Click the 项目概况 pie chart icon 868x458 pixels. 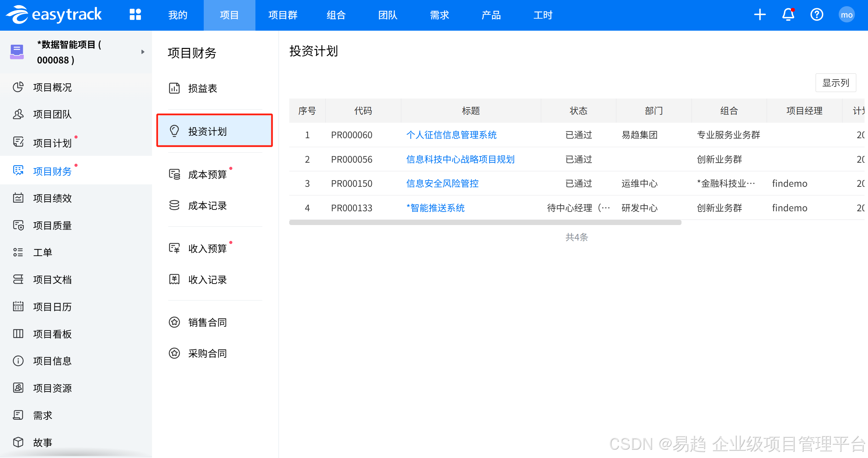(x=18, y=87)
